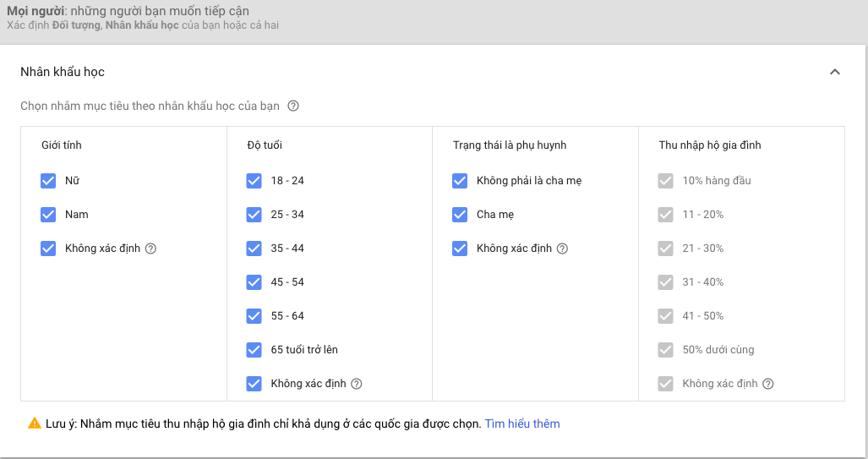Click the 11 - 20% income checkbox
This screenshot has height=459, width=868.
point(665,215)
